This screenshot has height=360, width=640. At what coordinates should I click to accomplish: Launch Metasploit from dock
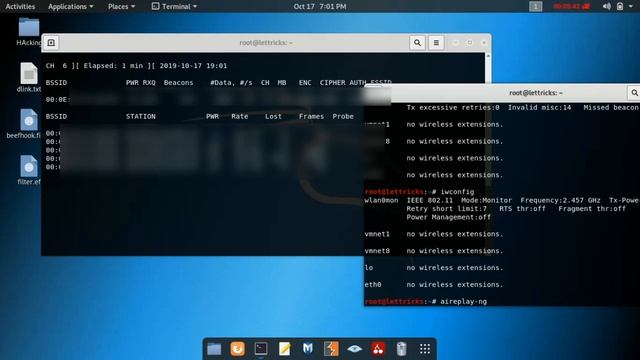[x=308, y=349]
